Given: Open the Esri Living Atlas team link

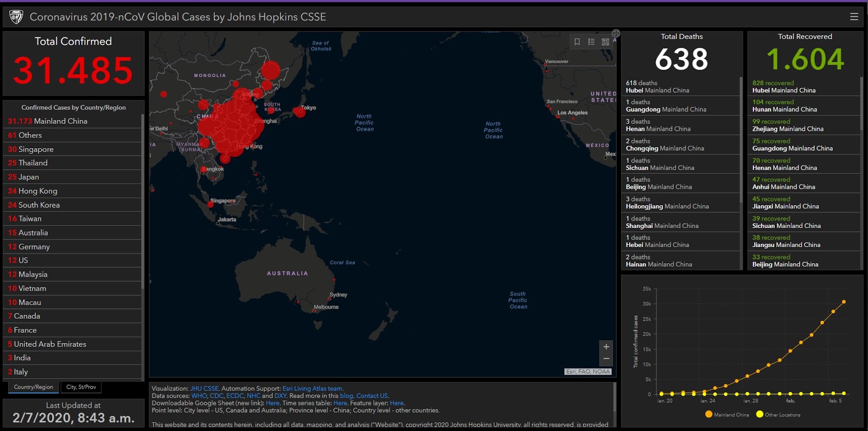Looking at the screenshot, I should 312,389.
